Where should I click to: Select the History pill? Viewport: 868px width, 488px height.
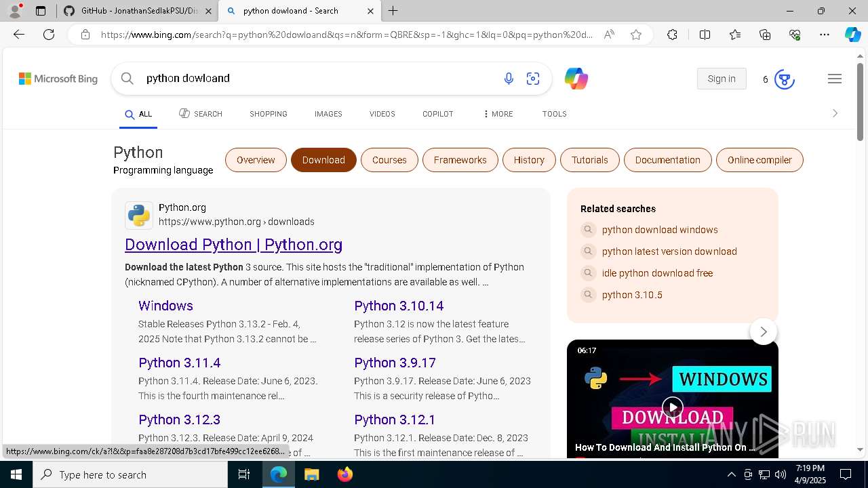529,160
